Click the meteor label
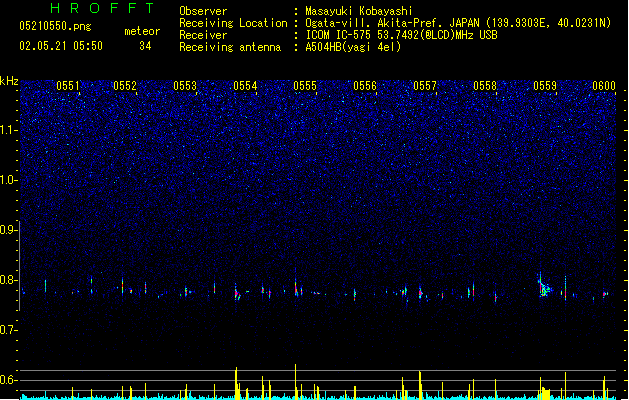The width and height of the screenshot is (629, 400). tap(142, 31)
